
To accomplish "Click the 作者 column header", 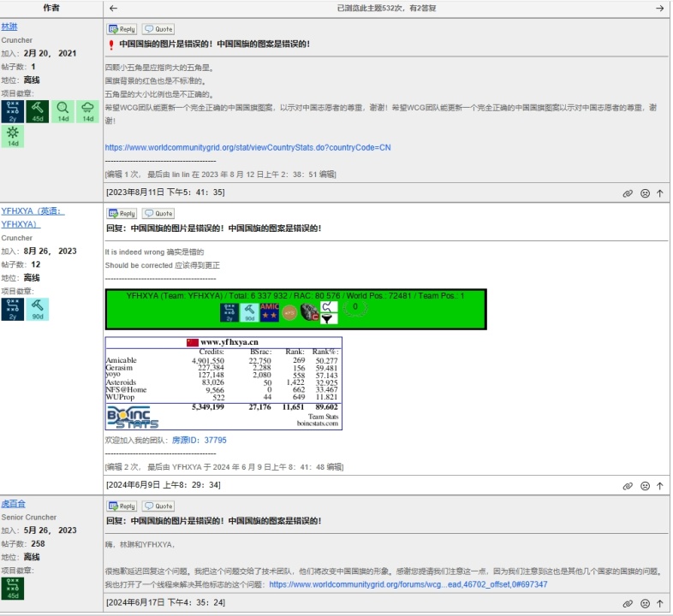I will tap(51, 9).
